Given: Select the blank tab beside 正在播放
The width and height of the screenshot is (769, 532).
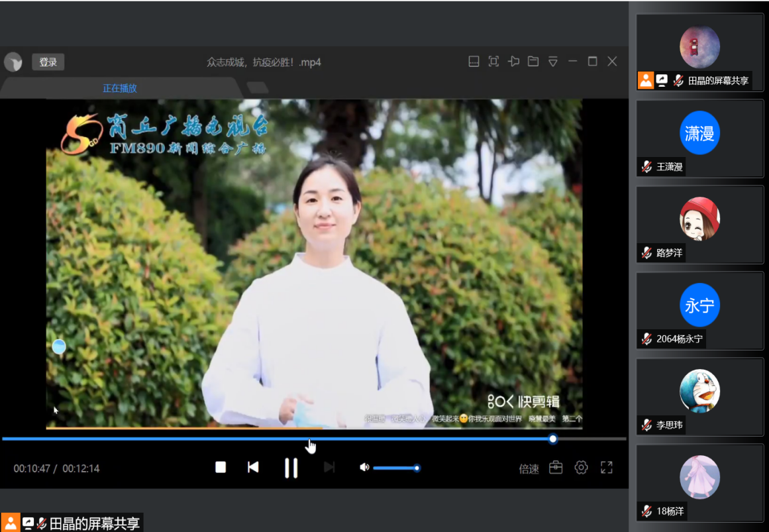Looking at the screenshot, I should [257, 87].
